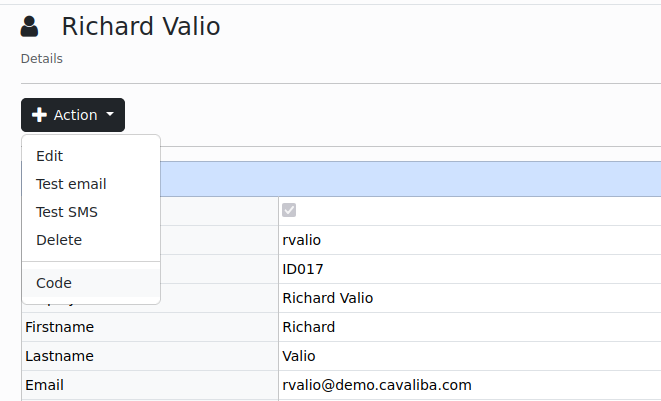
Task: Choose Edit from the Action menu
Action: [x=50, y=156]
